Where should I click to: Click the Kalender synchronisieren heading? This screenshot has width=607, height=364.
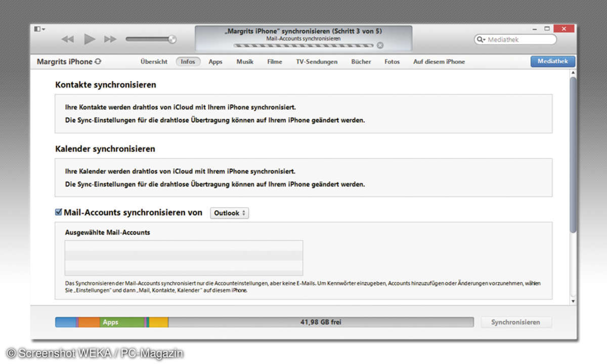(x=105, y=149)
